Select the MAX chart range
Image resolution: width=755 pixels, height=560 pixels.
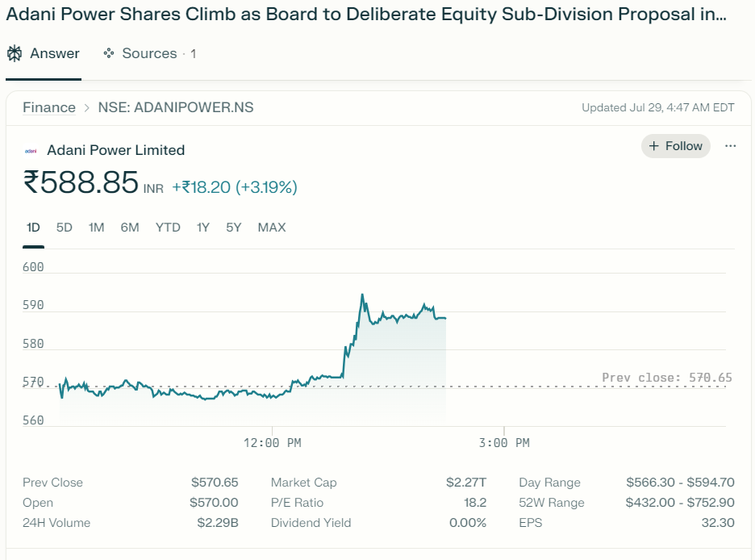pyautogui.click(x=272, y=228)
